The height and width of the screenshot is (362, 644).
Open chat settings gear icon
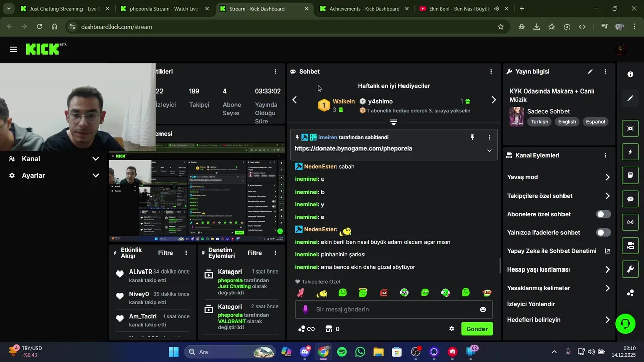(452, 329)
